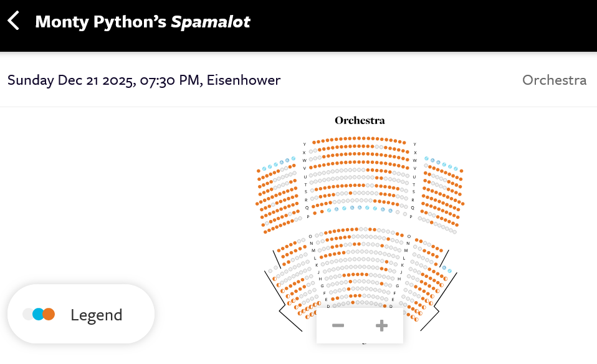The height and width of the screenshot is (364, 597).
Task: Choose rightmost blue accessible seat by lower-right aisle
Action: [x=451, y=271]
